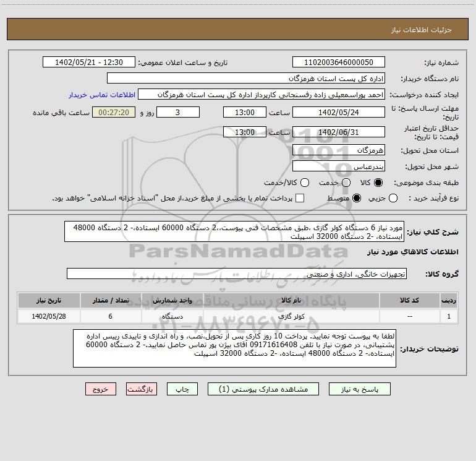
Task: Click the response deadline date 1402/05/24 field
Action: [339, 112]
